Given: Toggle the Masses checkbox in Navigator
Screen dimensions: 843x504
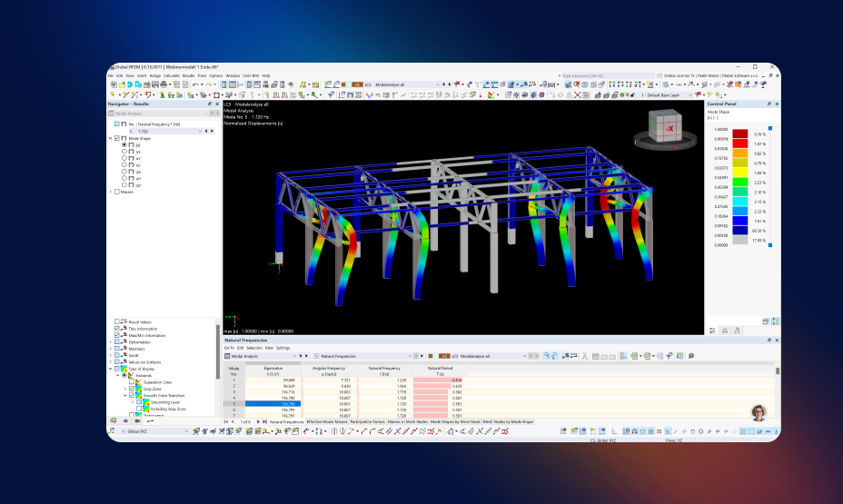Looking at the screenshot, I should [116, 192].
